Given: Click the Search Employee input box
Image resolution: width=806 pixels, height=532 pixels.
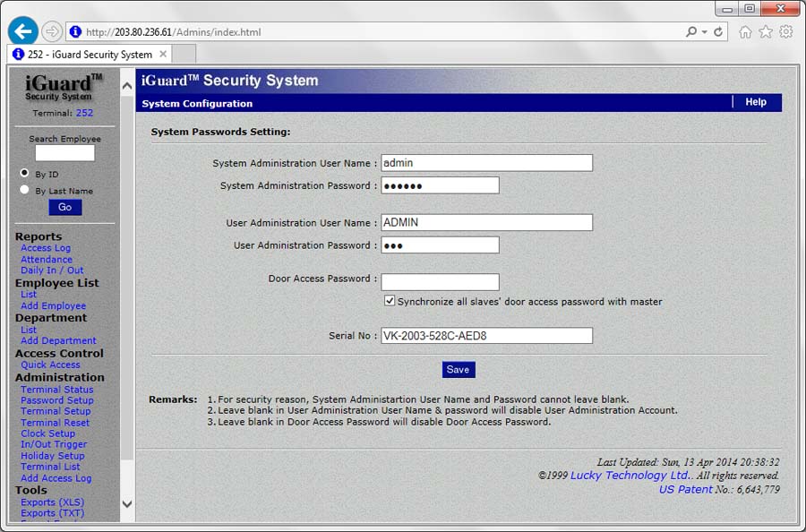Looking at the screenshot, I should click(64, 152).
